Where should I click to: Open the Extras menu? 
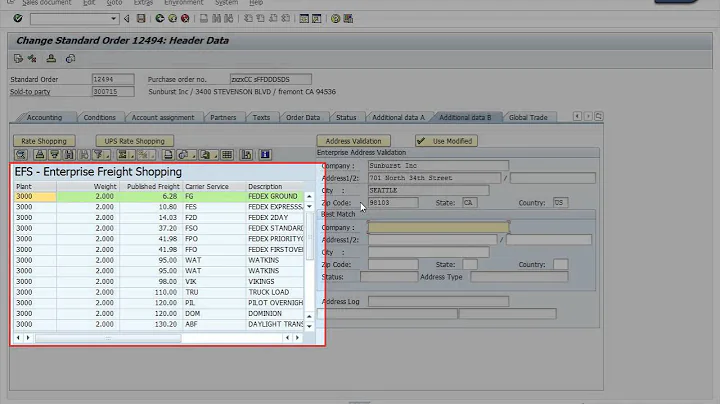143,3
